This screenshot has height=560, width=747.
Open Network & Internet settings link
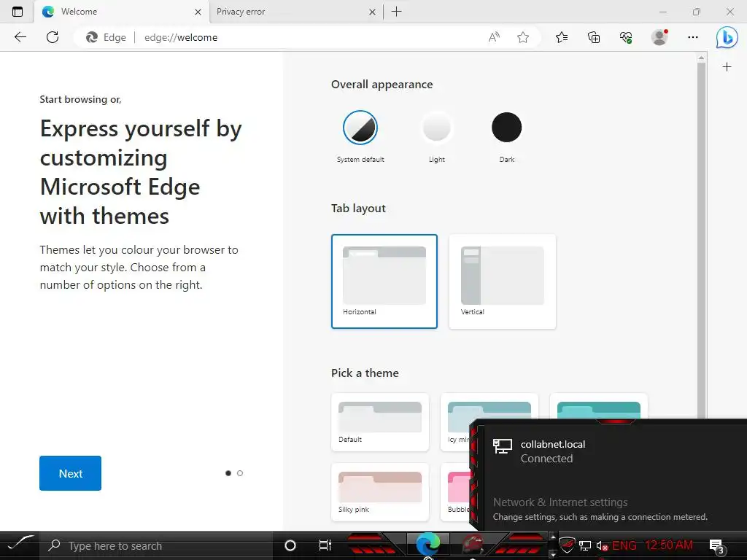[x=560, y=502]
